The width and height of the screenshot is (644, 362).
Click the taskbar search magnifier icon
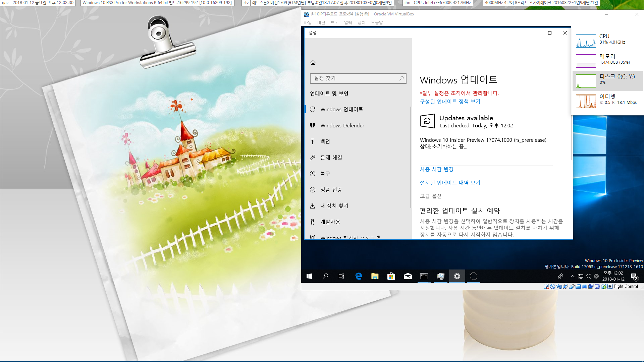(325, 276)
